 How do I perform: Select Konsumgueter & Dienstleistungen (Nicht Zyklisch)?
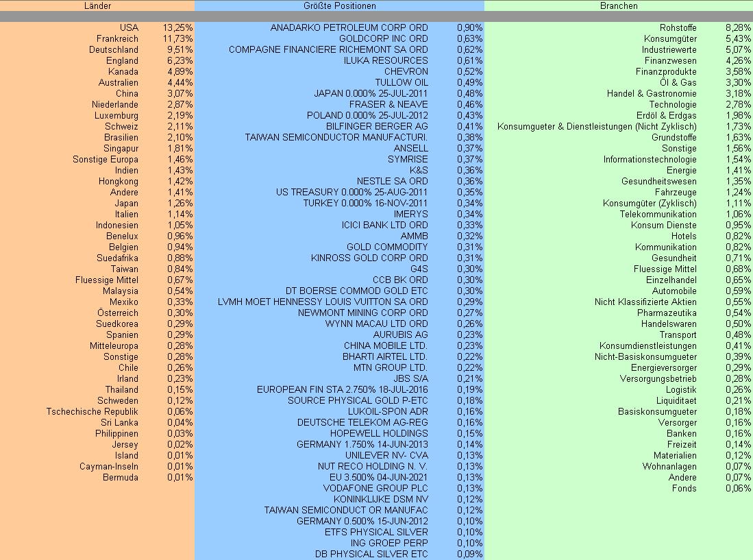(x=597, y=126)
